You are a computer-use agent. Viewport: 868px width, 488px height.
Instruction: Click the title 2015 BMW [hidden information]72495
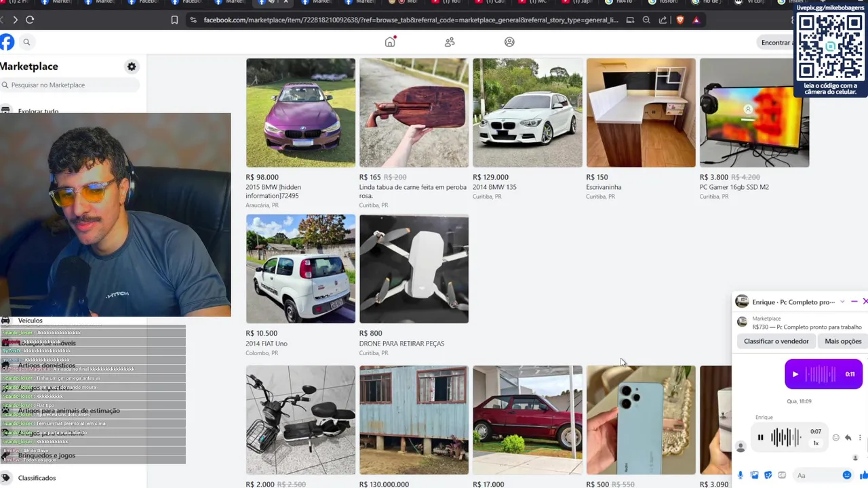pos(273,192)
